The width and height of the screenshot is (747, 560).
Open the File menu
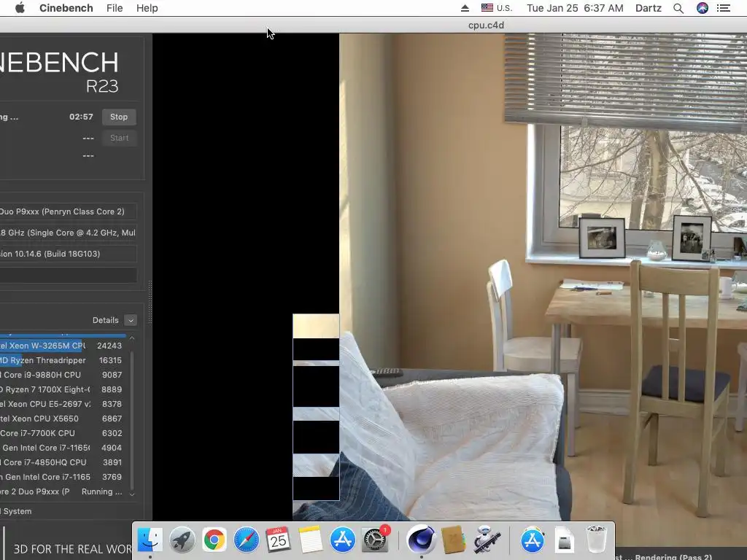pos(115,8)
